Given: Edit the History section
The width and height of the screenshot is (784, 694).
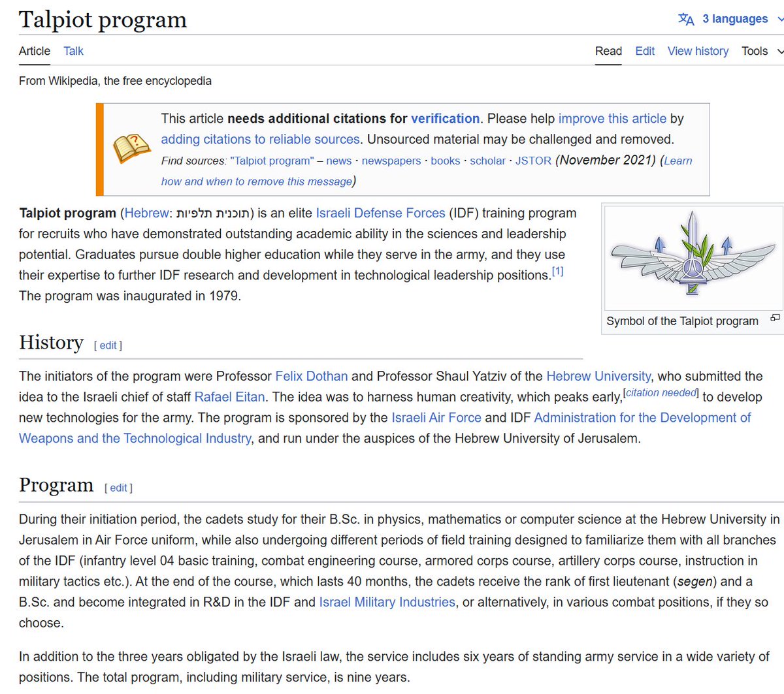Looking at the screenshot, I should tap(108, 345).
